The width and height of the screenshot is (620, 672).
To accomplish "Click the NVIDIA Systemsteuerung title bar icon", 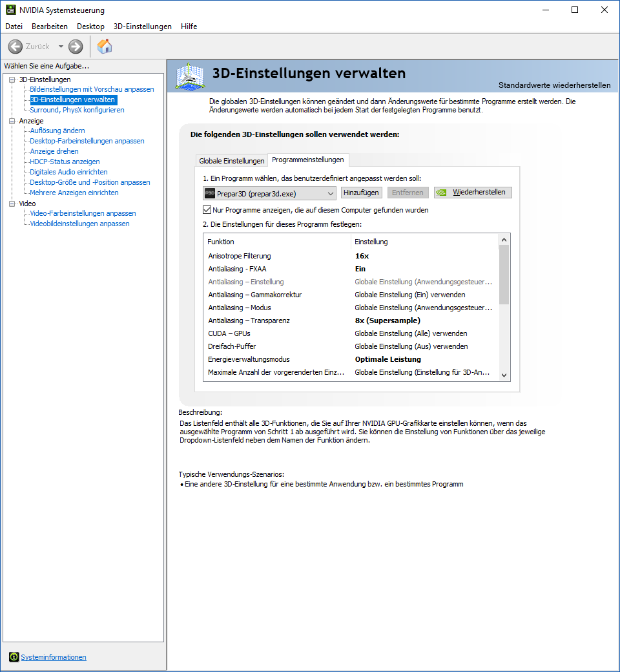I will coord(11,10).
